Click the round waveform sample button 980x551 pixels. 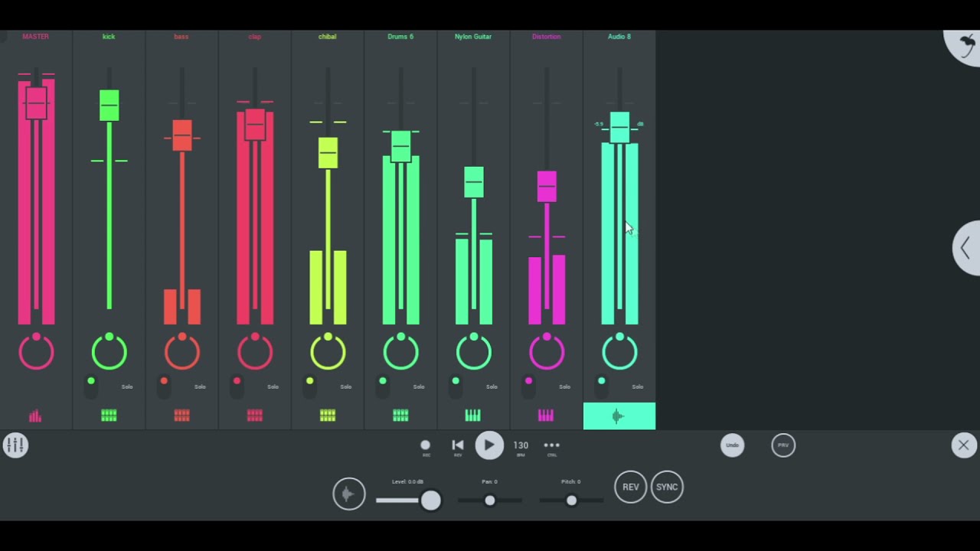coord(349,494)
